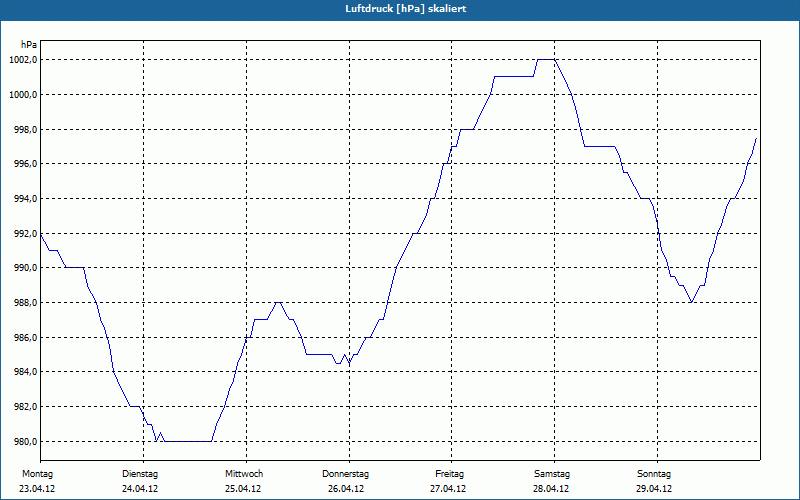The width and height of the screenshot is (800, 500).
Task: Click the 990,0 y-axis label
Action: tap(25, 268)
